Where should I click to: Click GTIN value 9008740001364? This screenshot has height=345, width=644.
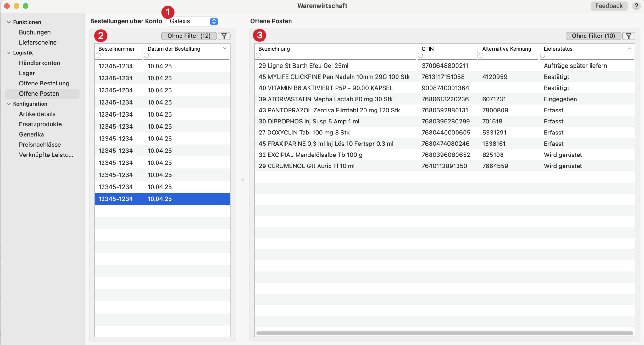click(445, 88)
